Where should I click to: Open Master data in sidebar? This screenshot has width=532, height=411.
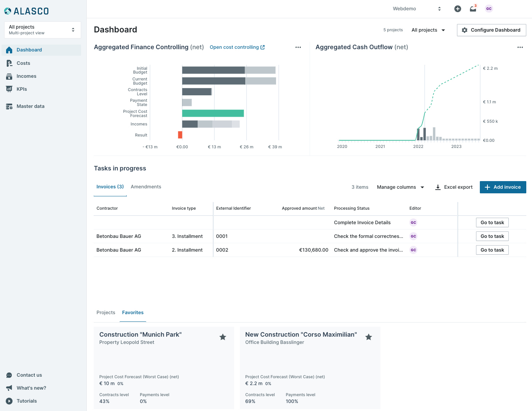click(30, 106)
